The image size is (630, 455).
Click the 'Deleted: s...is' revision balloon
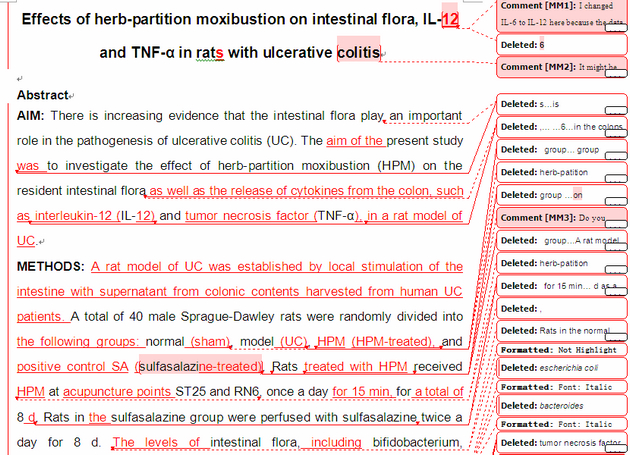(555, 104)
